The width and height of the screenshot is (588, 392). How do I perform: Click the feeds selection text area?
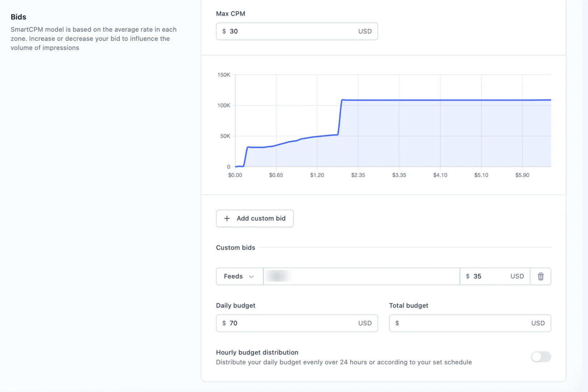361,276
